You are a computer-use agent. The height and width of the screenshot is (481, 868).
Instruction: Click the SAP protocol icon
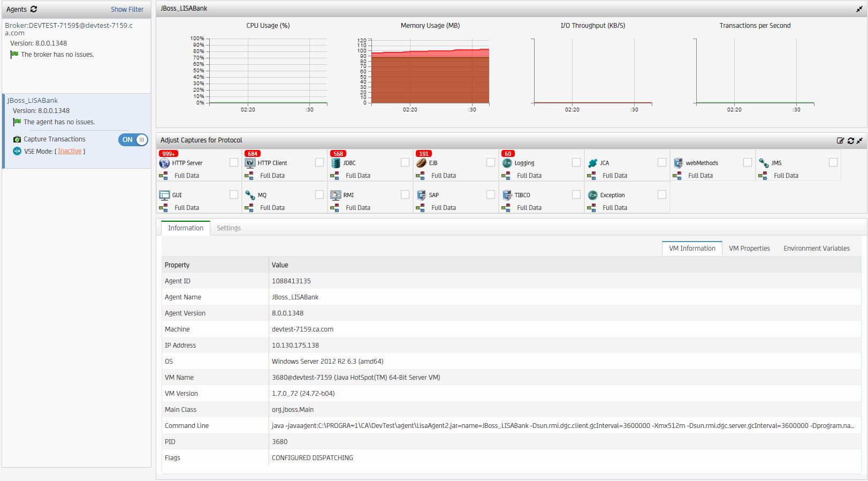pyautogui.click(x=421, y=195)
